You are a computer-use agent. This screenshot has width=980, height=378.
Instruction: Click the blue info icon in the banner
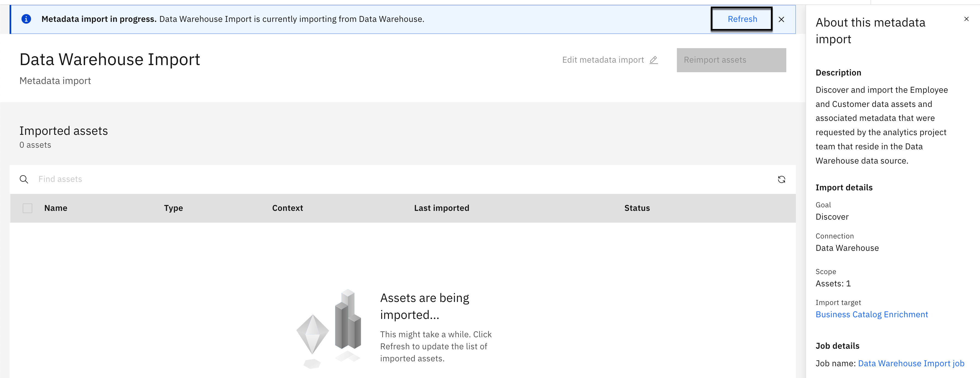tap(26, 19)
